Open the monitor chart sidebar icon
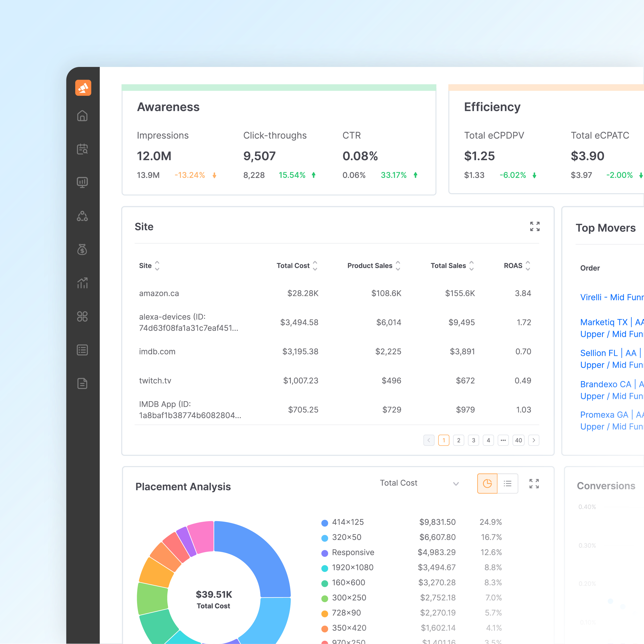 click(x=82, y=182)
